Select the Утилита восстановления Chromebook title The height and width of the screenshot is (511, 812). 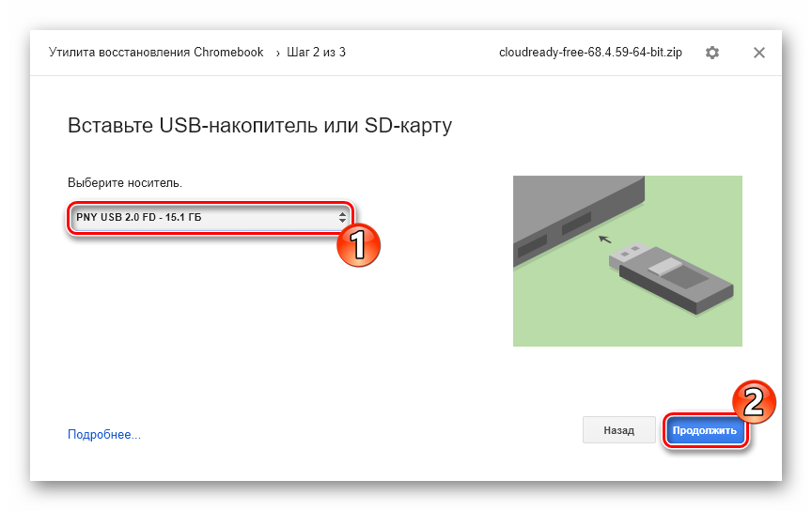156,53
